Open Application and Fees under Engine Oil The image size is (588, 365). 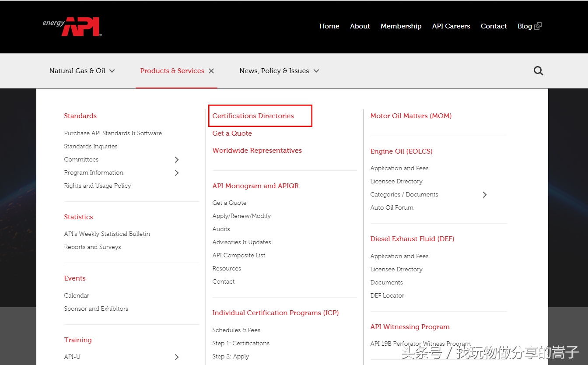click(399, 168)
